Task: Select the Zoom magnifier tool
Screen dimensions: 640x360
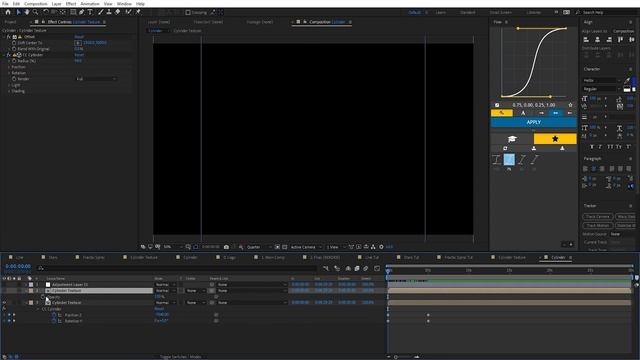Action: 36,12
